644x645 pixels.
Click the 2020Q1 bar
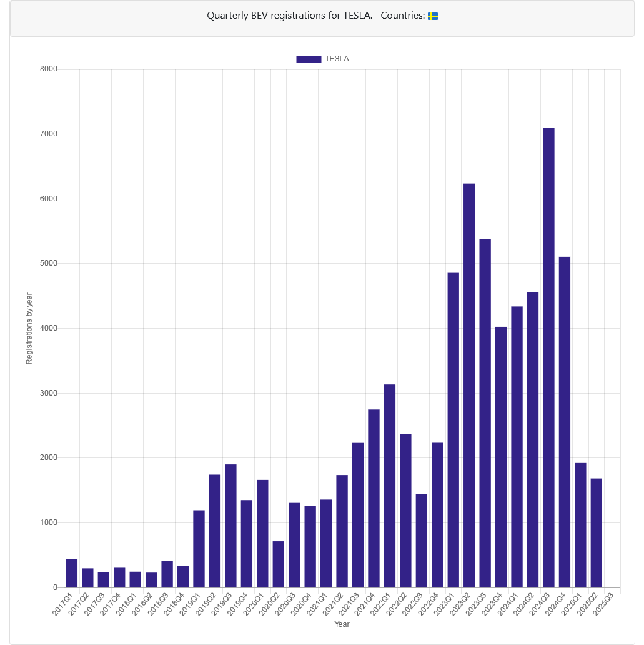[x=262, y=534]
